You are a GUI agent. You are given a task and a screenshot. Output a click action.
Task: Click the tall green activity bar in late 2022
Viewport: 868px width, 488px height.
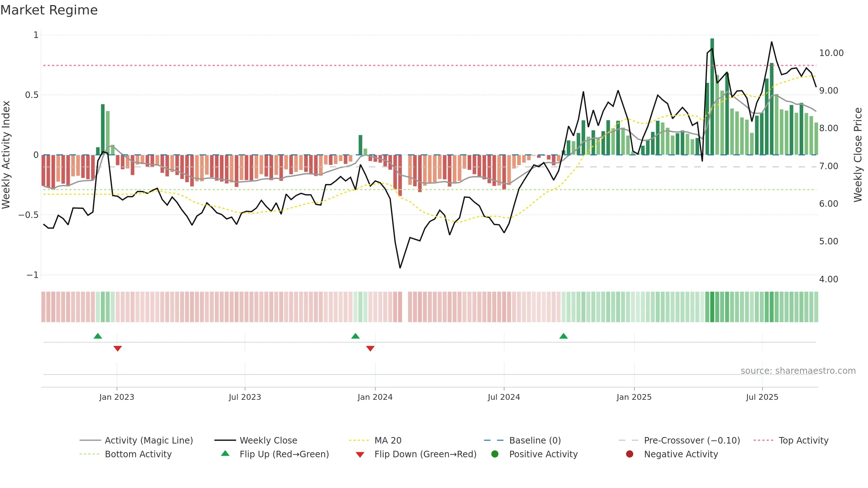[x=103, y=129]
